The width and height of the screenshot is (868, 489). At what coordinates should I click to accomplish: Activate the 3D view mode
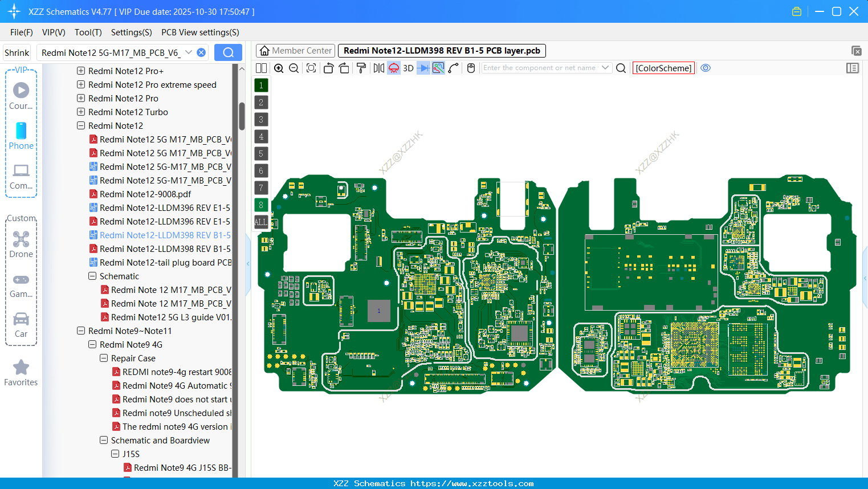tap(407, 68)
